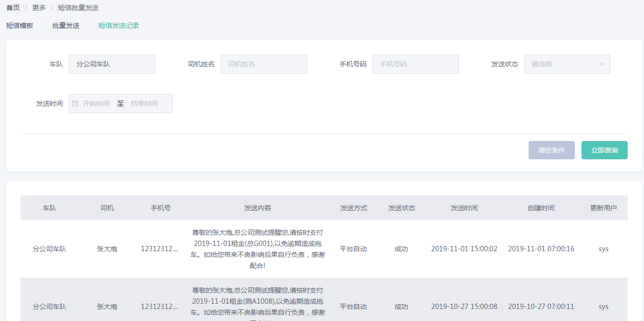Click the 发送时间 column header
This screenshot has width=644, height=321.
click(x=464, y=208)
